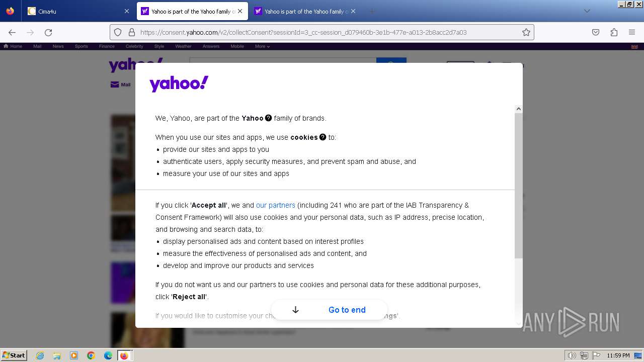644x362 pixels.
Task: Close the Cima4u tab
Action: [127, 11]
